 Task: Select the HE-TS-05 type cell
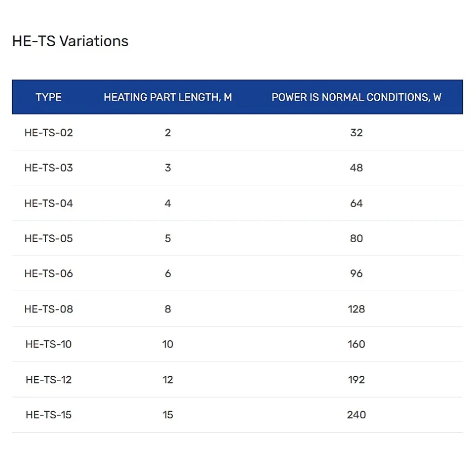tap(49, 239)
